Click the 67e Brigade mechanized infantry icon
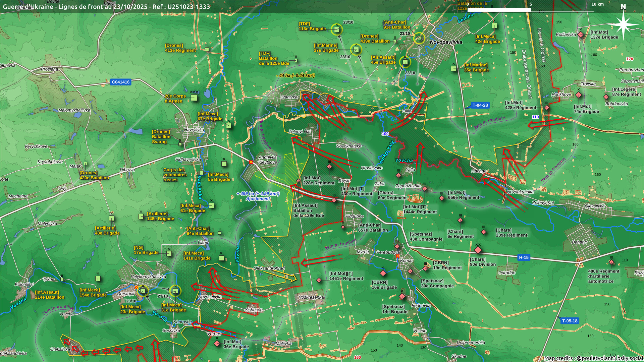 point(229,125)
